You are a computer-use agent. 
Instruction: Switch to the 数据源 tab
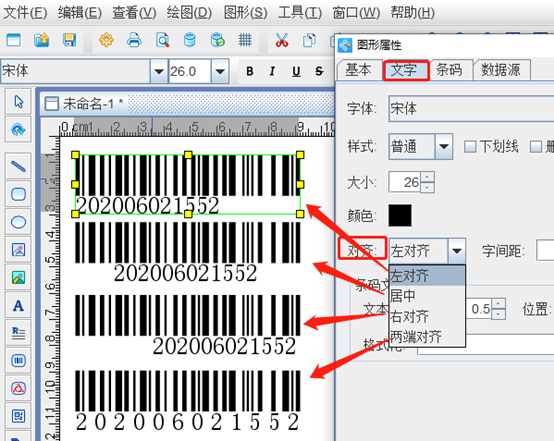click(501, 70)
